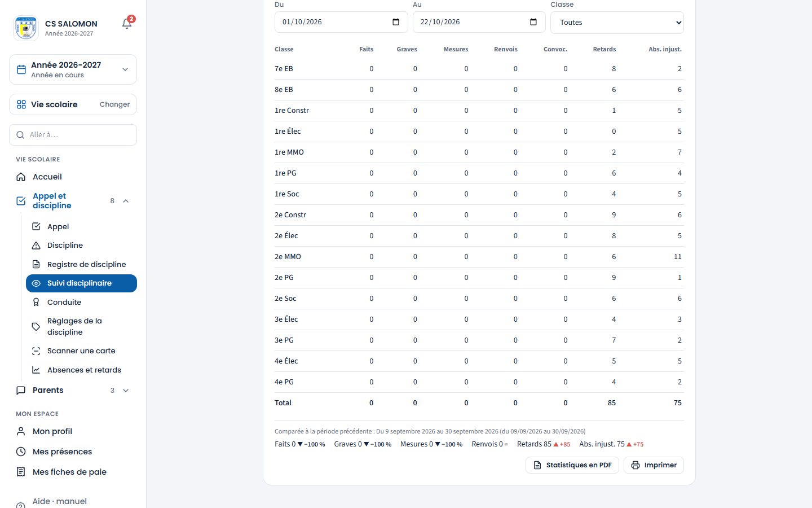The height and width of the screenshot is (508, 812).
Task: Click the Mes présences clock icon
Action: [x=21, y=452]
